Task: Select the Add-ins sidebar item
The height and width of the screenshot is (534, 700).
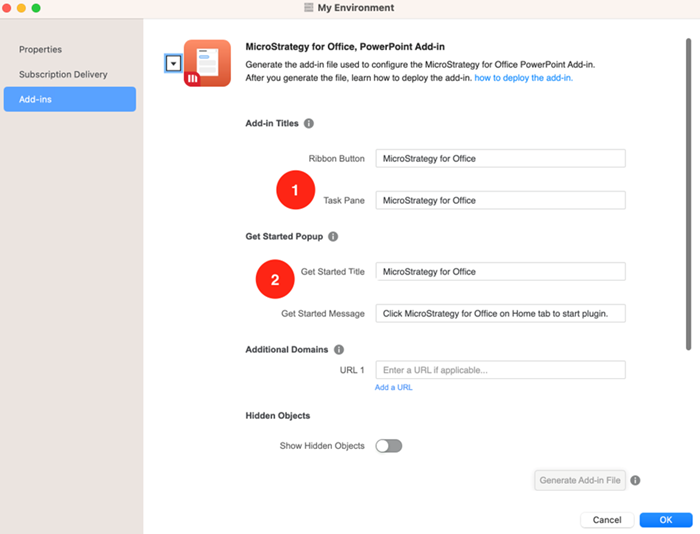Action: [x=69, y=99]
